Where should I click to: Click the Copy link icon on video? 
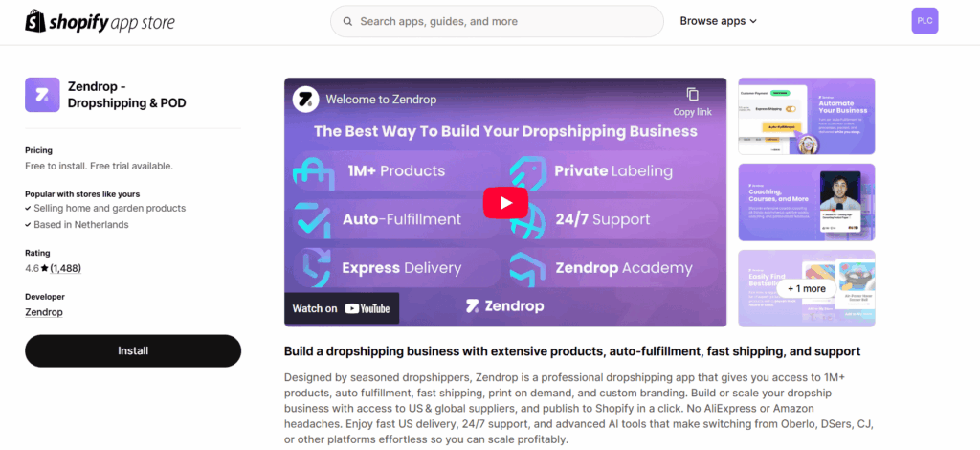pyautogui.click(x=692, y=94)
